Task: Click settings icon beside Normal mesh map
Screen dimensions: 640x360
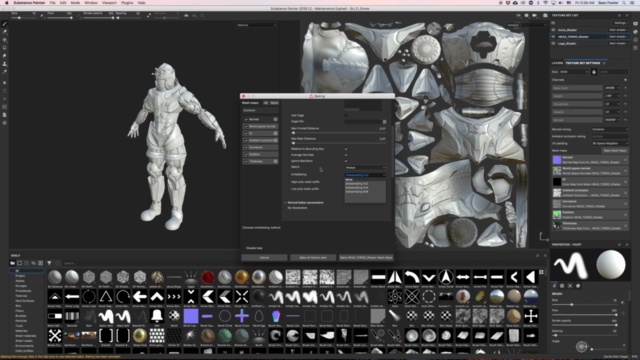Action: click(276, 119)
